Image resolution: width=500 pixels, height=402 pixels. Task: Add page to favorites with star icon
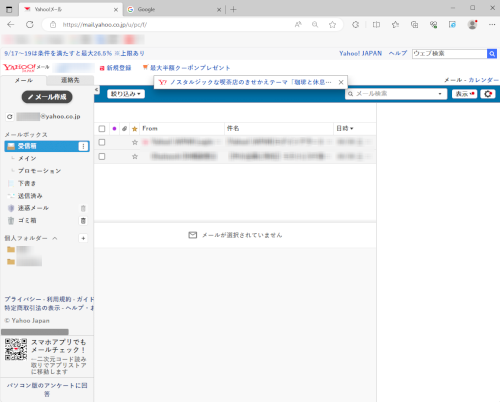pos(332,24)
